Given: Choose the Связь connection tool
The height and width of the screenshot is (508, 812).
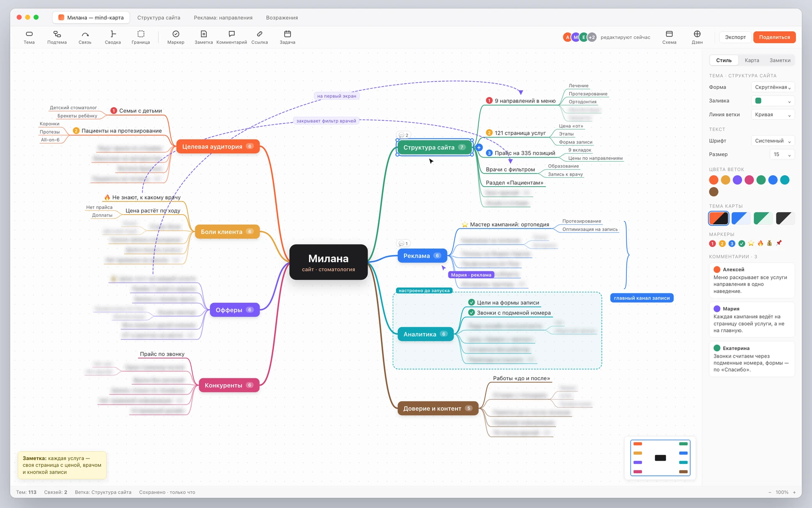Looking at the screenshot, I should [x=85, y=37].
